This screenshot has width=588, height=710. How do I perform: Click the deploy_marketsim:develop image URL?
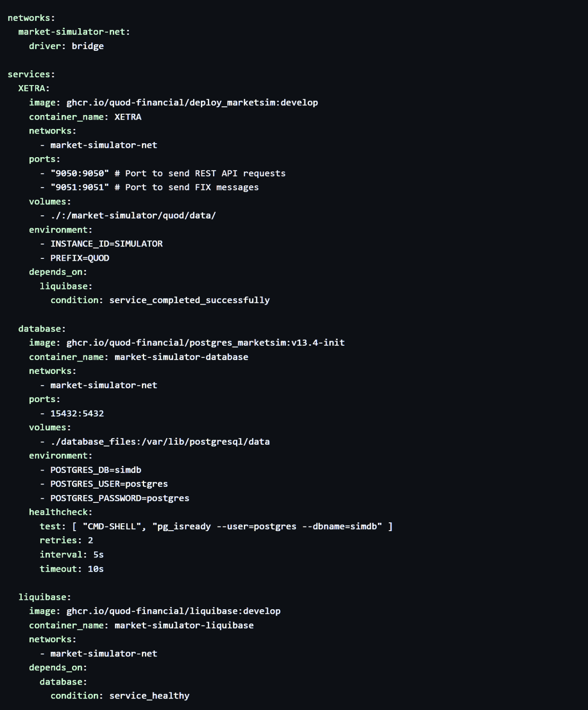point(192,103)
